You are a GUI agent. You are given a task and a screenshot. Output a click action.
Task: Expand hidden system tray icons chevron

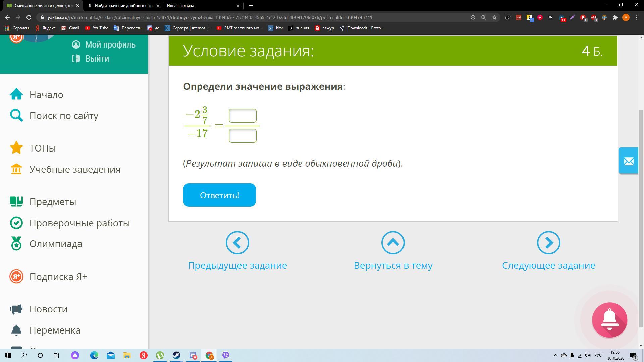555,355
